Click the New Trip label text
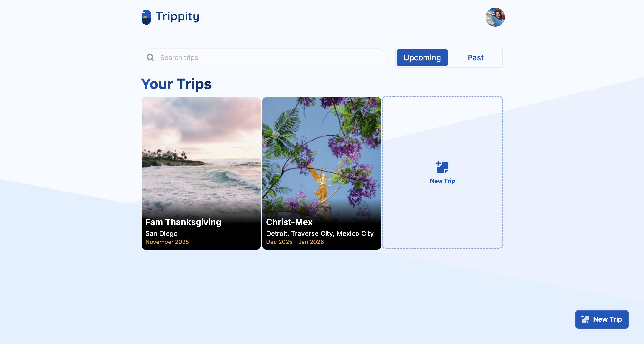This screenshot has height=344, width=644. pos(442,181)
